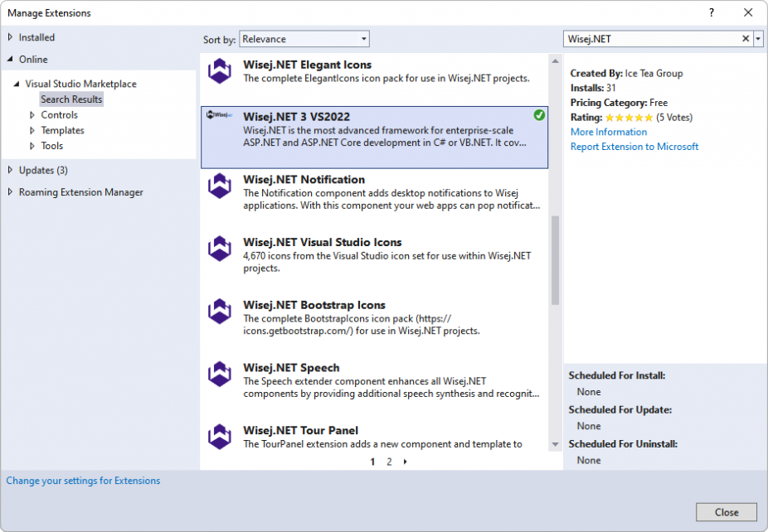This screenshot has width=768, height=532.
Task: Click the results list vertical scrollbar
Action: click(555, 261)
